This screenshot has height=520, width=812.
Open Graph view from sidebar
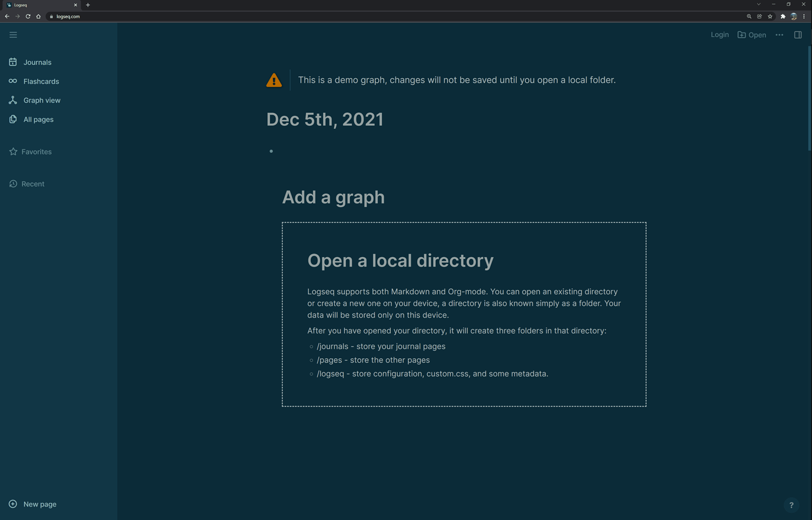pyautogui.click(x=41, y=101)
